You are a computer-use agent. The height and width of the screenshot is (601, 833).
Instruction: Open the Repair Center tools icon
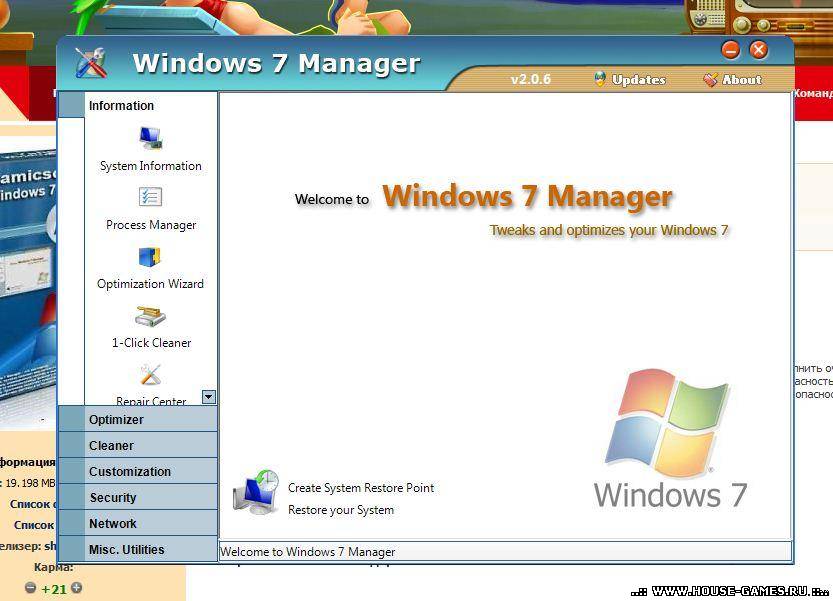click(151, 375)
